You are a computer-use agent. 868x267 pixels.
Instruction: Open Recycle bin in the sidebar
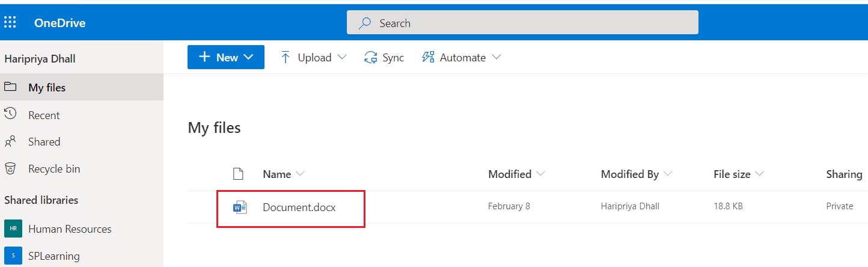(x=82, y=169)
